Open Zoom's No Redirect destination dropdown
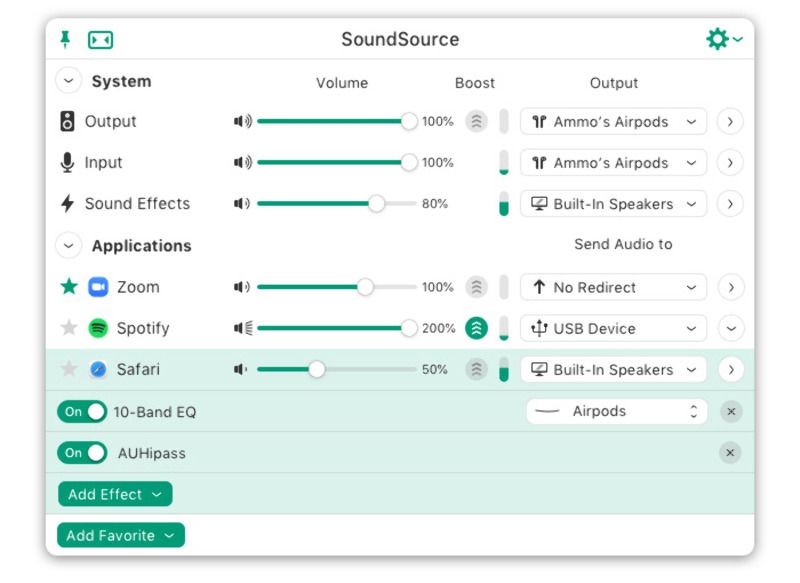The width and height of the screenshot is (800, 583). click(612, 287)
